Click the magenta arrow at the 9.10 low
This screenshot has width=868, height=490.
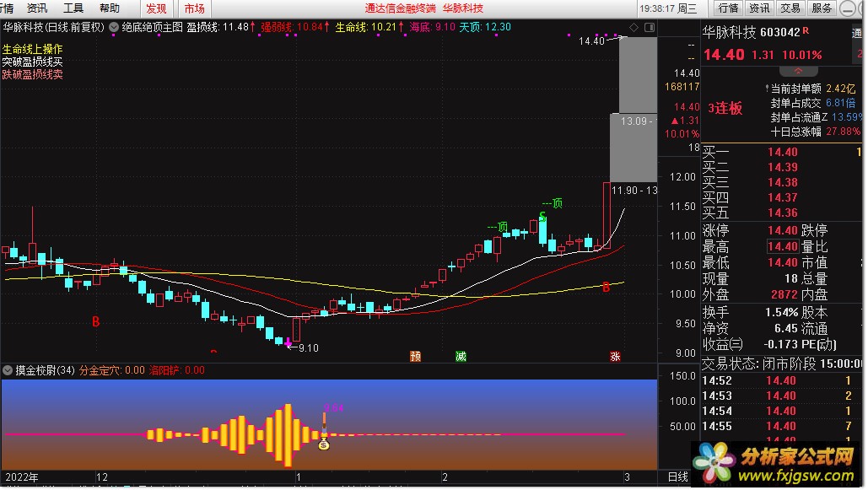[288, 344]
